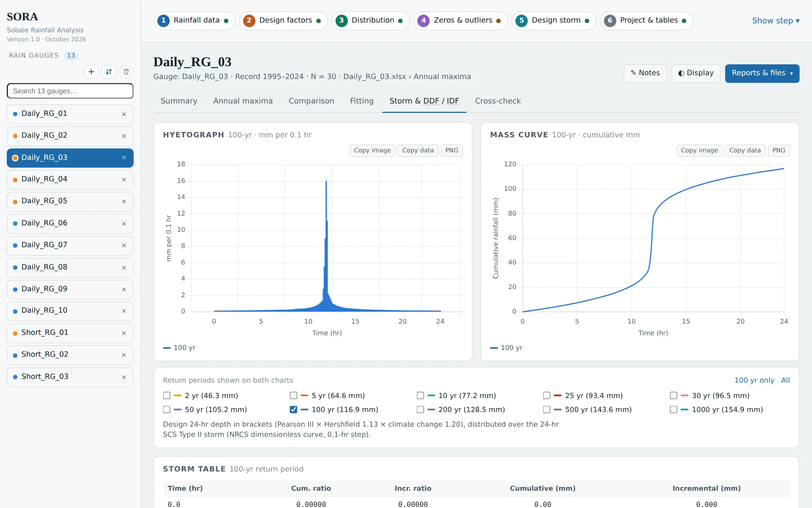Open the Reports & files dropdown
The height and width of the screenshot is (508, 812).
point(762,73)
